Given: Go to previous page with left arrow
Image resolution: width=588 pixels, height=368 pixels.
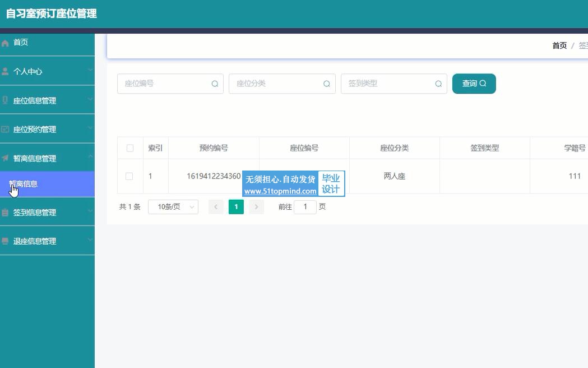Looking at the screenshot, I should click(x=216, y=206).
